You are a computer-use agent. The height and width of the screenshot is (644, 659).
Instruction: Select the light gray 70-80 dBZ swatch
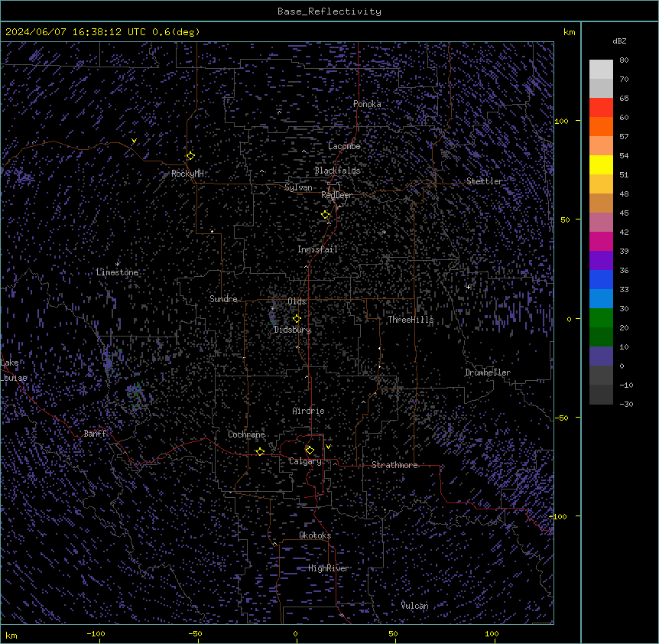[601, 70]
